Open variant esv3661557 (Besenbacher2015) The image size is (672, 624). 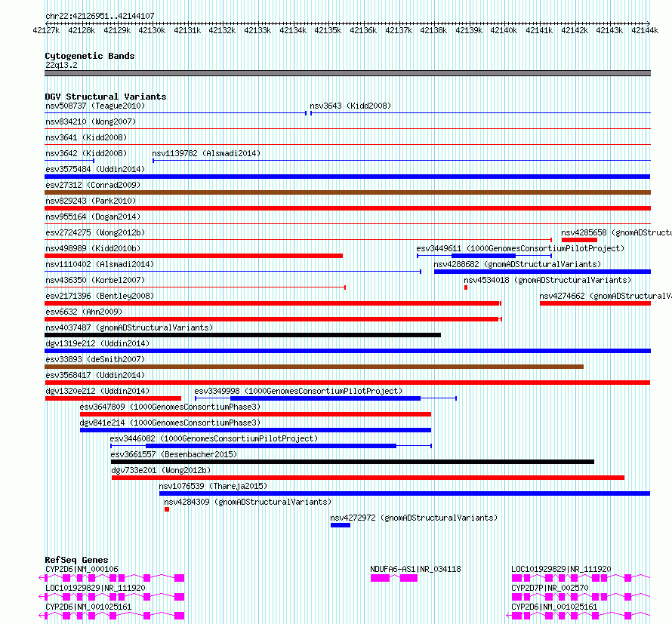174,454
